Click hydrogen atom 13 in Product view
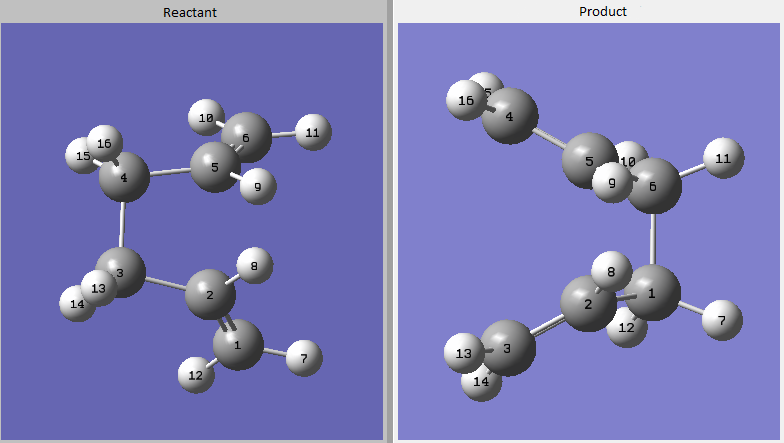This screenshot has width=784, height=443. (464, 353)
